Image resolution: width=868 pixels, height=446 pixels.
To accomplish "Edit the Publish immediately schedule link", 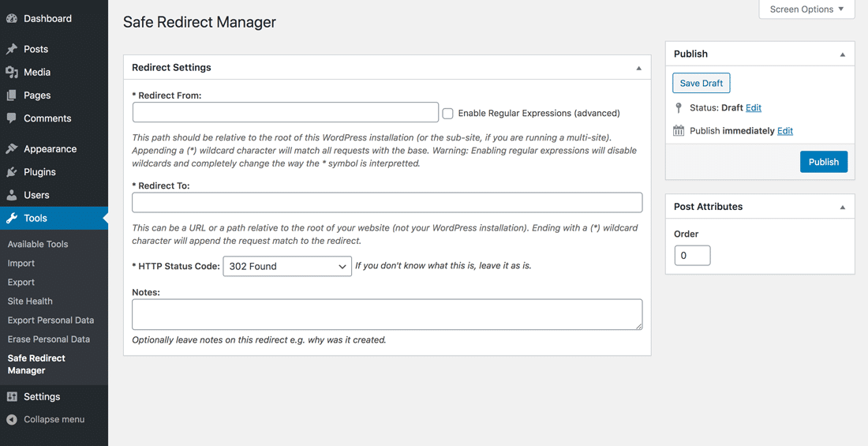I will click(x=785, y=131).
